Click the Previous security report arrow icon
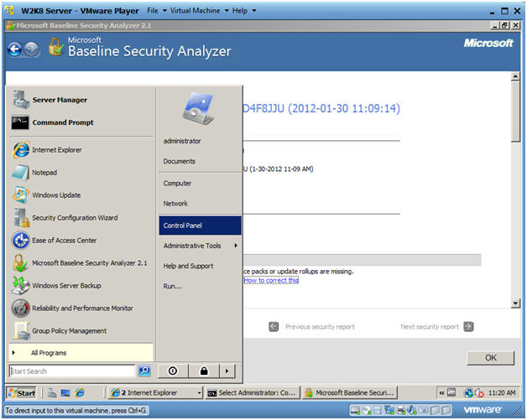 (274, 326)
